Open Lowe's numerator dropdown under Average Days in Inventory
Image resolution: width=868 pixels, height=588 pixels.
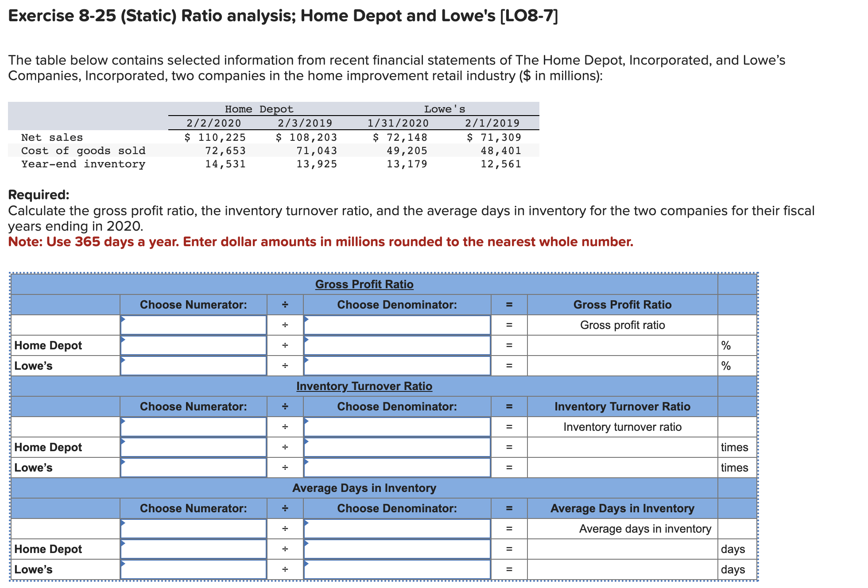(194, 569)
